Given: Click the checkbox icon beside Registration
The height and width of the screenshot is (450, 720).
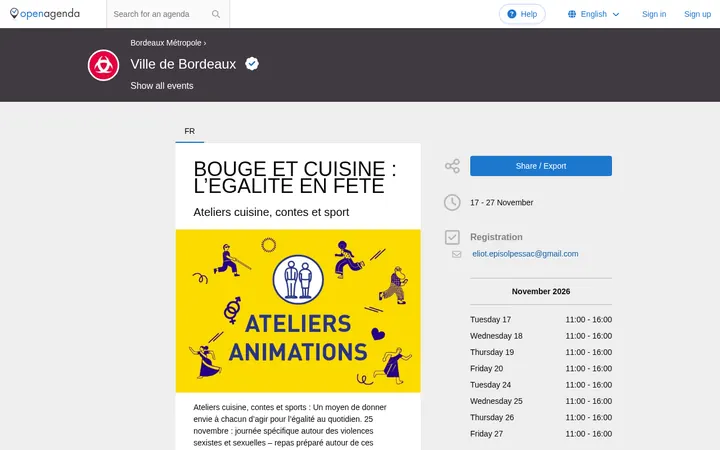Looking at the screenshot, I should (x=452, y=237).
